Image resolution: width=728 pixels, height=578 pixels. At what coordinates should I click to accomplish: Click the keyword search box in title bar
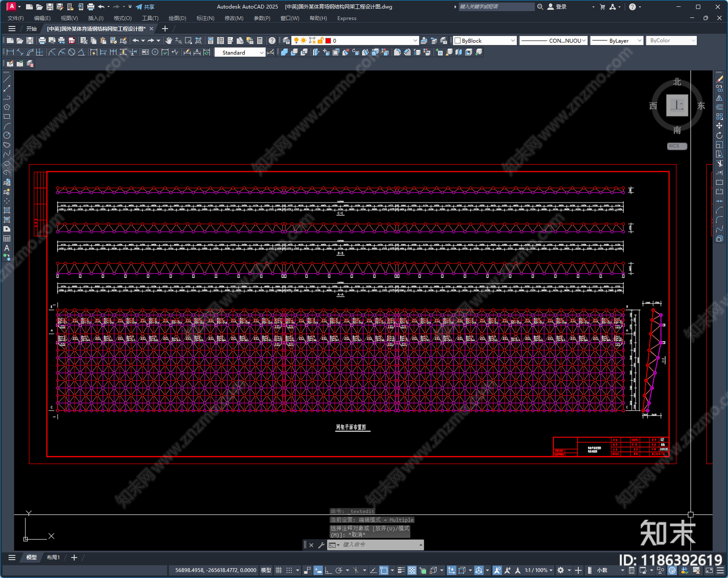click(x=496, y=7)
